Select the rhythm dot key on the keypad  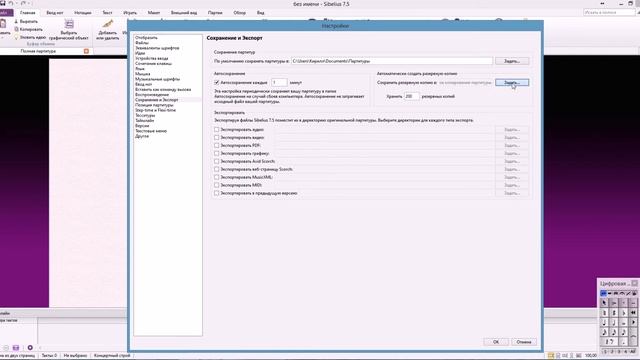623,342
